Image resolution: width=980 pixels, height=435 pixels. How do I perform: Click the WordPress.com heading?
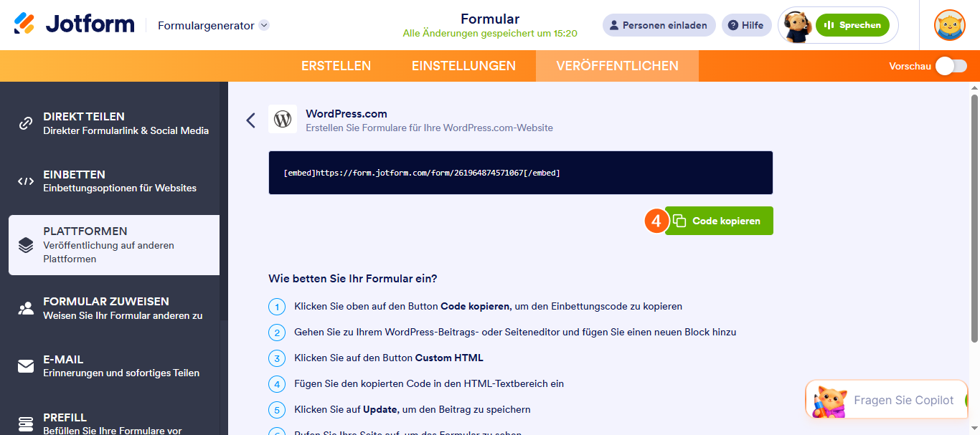pos(347,113)
